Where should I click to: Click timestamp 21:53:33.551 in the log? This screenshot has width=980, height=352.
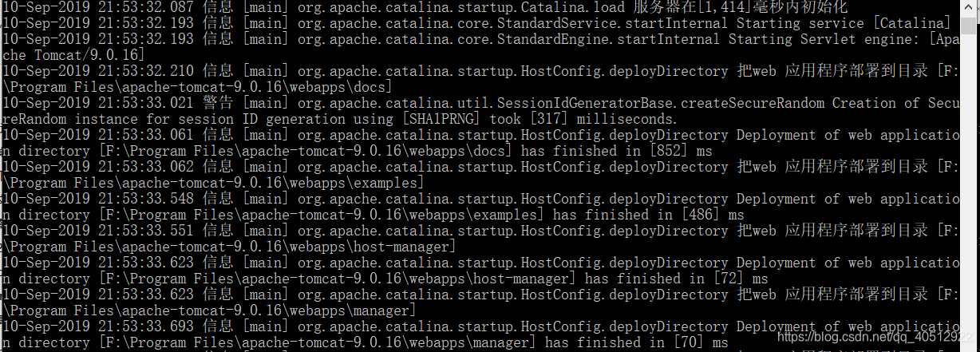[146, 231]
